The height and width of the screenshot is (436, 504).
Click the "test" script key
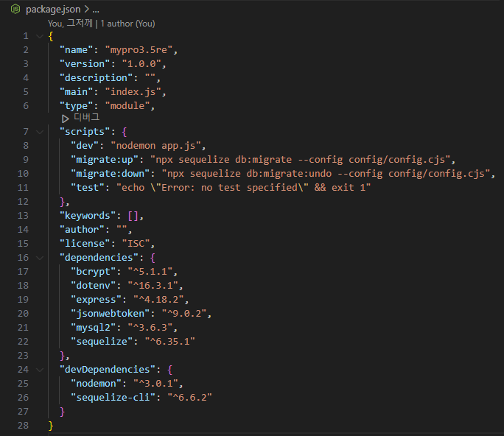[x=88, y=188]
